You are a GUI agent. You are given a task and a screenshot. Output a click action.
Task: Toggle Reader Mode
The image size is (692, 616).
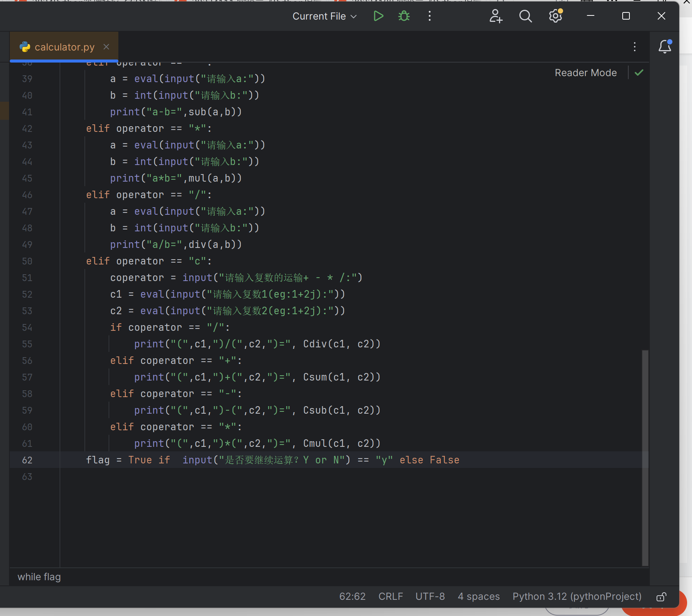tap(586, 73)
